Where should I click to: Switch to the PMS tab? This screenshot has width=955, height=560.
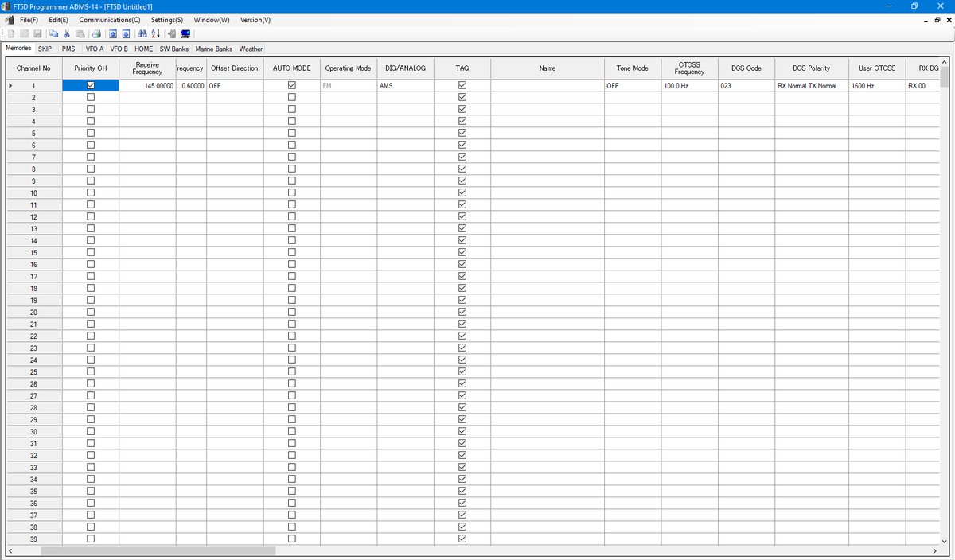(x=68, y=49)
